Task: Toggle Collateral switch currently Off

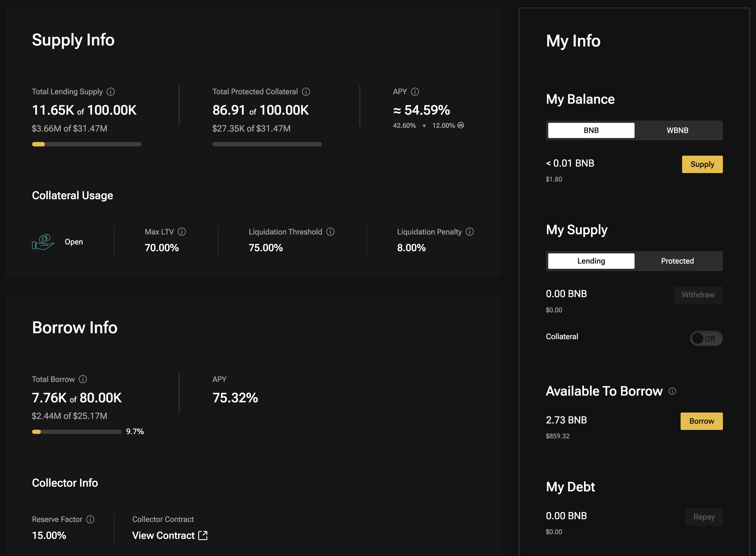Action: [x=706, y=338]
